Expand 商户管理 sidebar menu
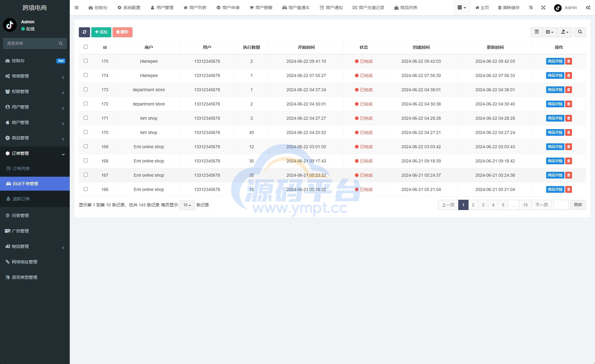595x364 pixels. (x=35, y=123)
